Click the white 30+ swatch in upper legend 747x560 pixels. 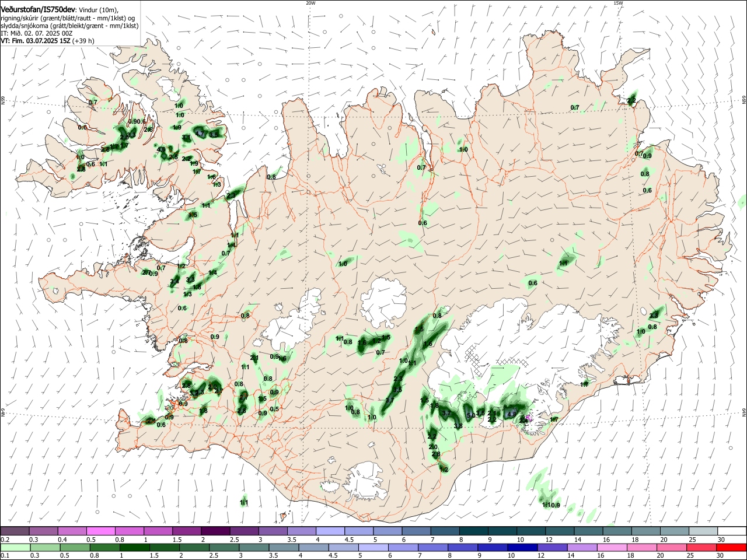[x=732, y=531]
